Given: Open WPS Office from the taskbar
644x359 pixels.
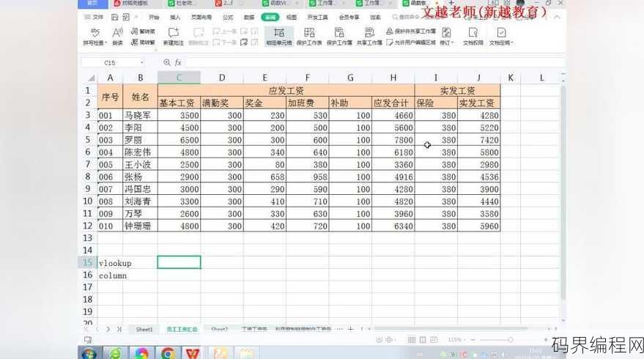Looking at the screenshot, I should point(192,353).
